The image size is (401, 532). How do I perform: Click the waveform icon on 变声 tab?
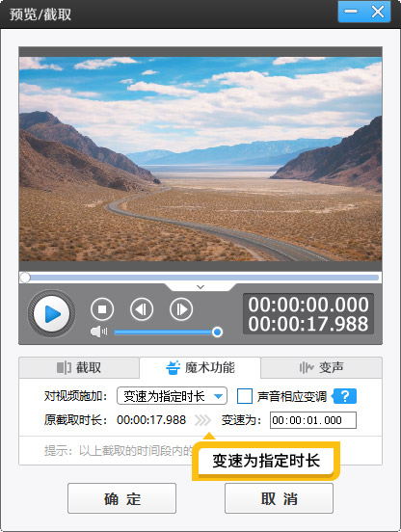point(306,367)
